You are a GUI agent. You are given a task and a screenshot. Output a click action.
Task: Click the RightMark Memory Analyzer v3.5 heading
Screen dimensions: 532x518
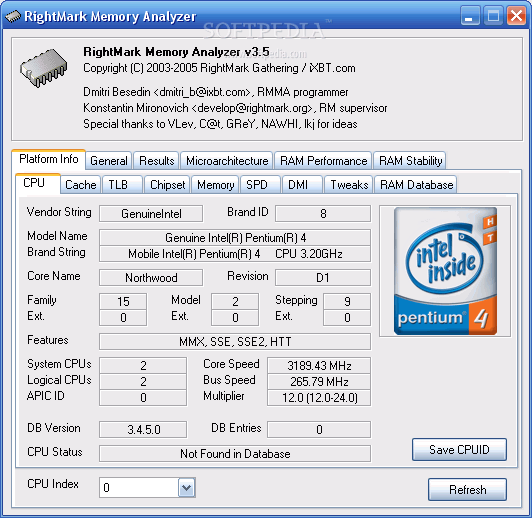tap(176, 52)
